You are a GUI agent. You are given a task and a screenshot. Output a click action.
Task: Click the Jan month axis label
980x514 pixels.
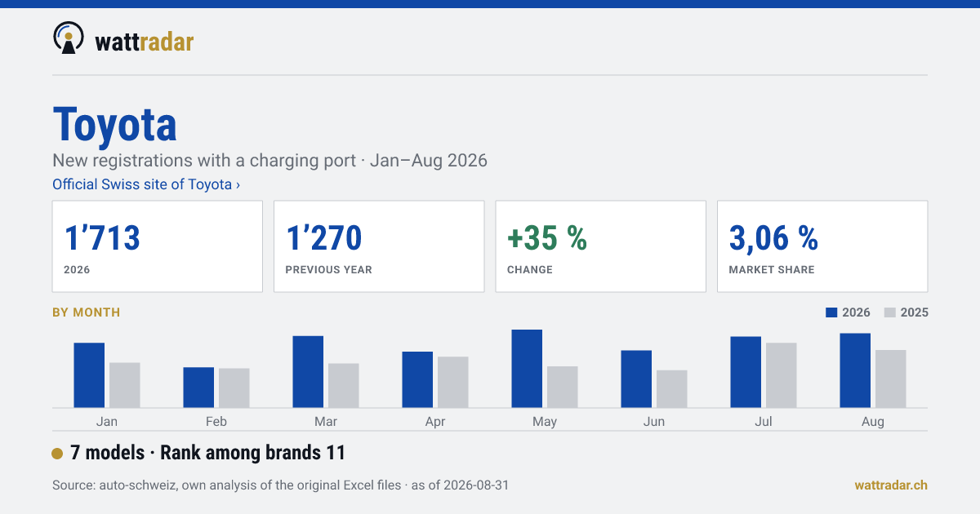107,422
